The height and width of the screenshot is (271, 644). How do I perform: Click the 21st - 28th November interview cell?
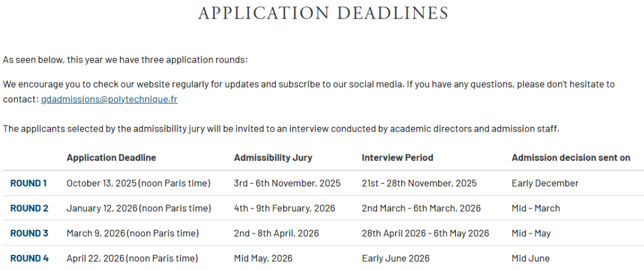point(419,183)
